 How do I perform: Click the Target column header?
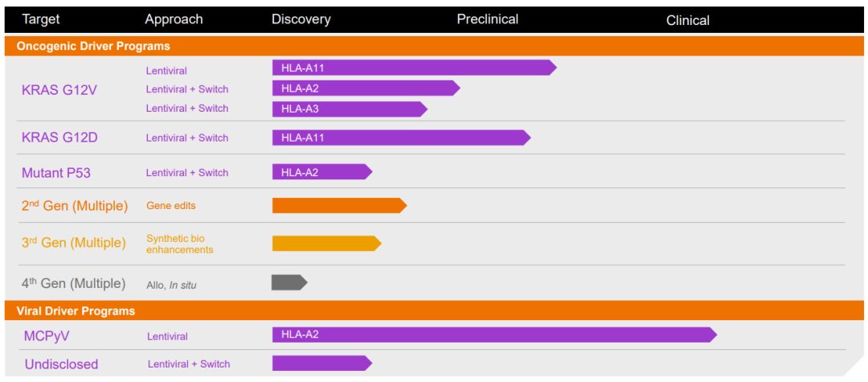point(41,19)
